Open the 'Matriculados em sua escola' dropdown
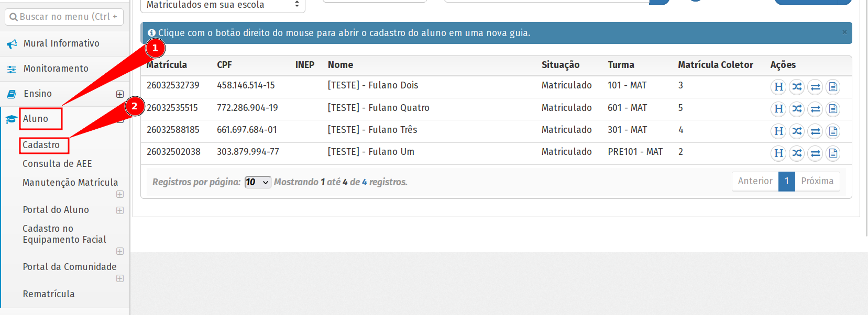The height and width of the screenshot is (315, 868). click(223, 5)
